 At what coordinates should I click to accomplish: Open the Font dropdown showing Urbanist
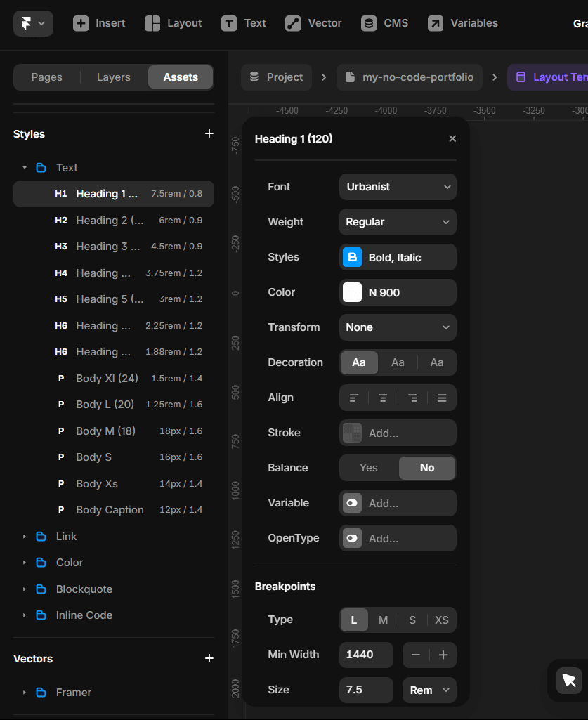tap(398, 187)
